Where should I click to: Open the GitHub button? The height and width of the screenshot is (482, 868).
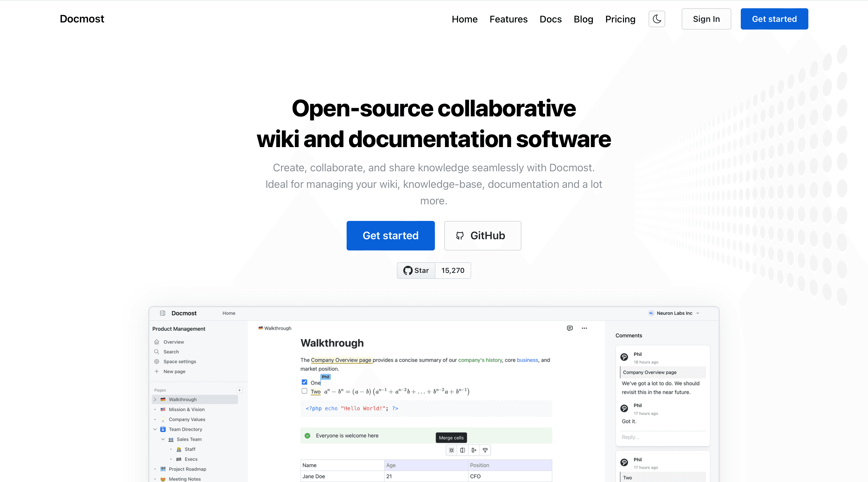[482, 235]
